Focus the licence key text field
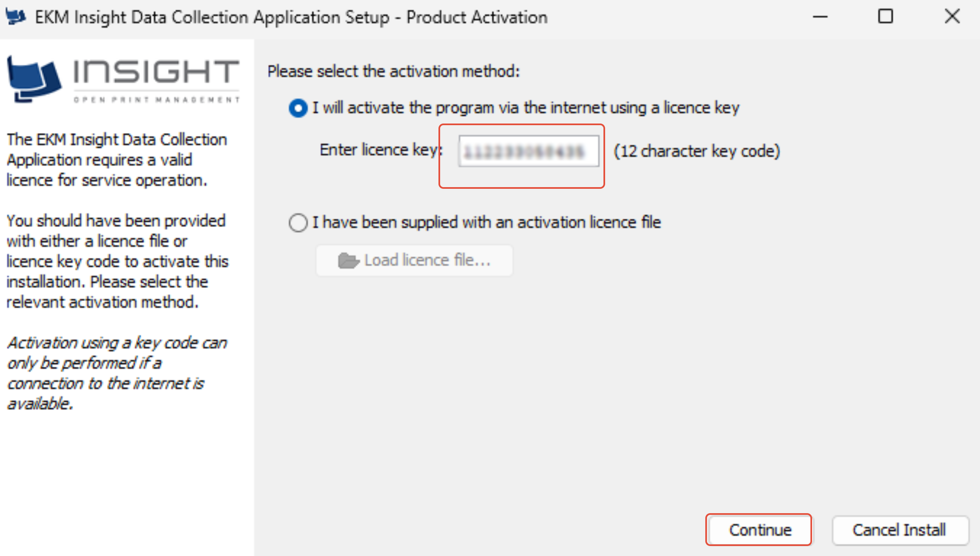980x556 pixels. coord(528,151)
